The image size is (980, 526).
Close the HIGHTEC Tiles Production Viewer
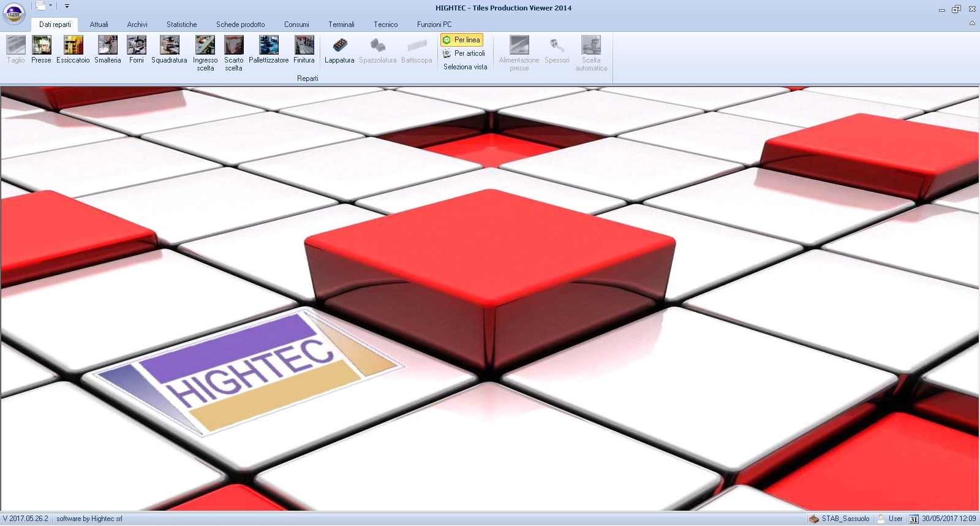coord(972,9)
